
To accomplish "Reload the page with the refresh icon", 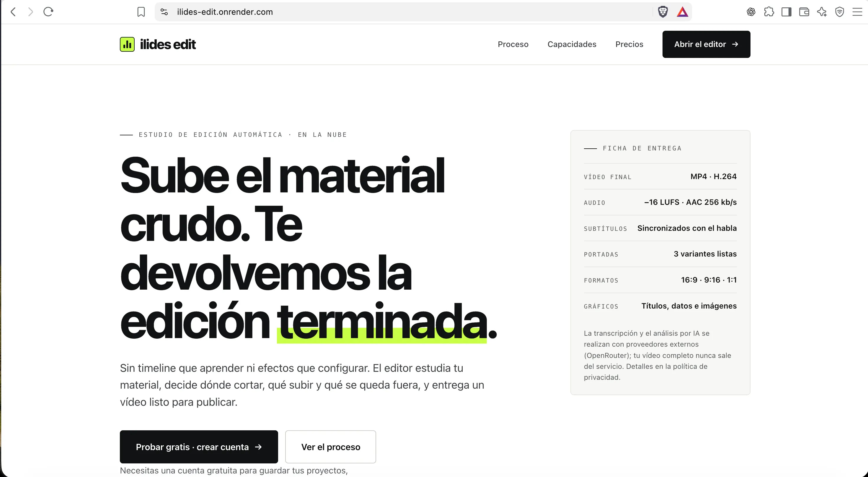I will (48, 12).
